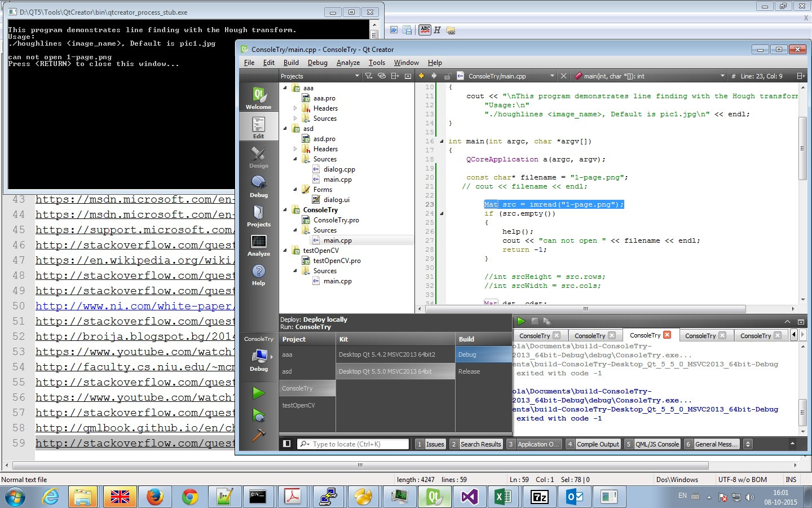
Task: Collapse the Forms folder in asd
Action: pyautogui.click(x=295, y=190)
